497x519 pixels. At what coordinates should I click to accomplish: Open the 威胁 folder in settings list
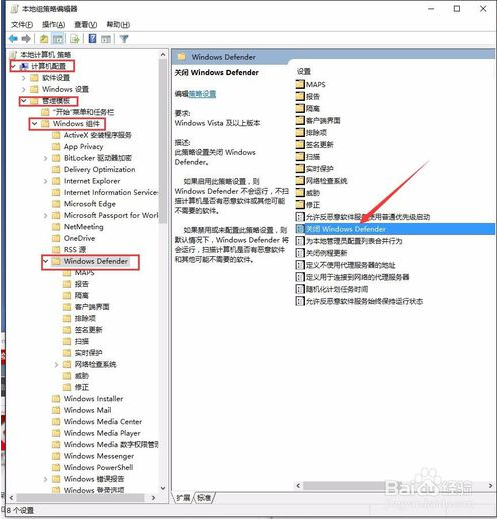tap(308, 193)
